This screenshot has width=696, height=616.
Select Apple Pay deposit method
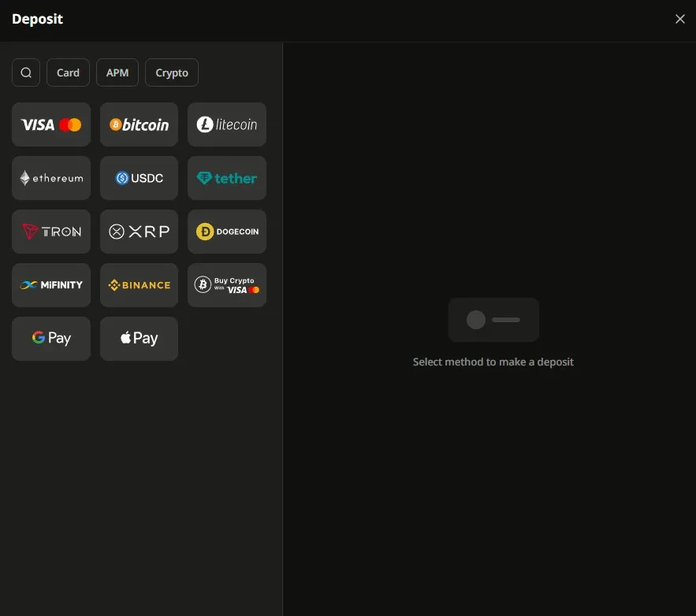[139, 339]
